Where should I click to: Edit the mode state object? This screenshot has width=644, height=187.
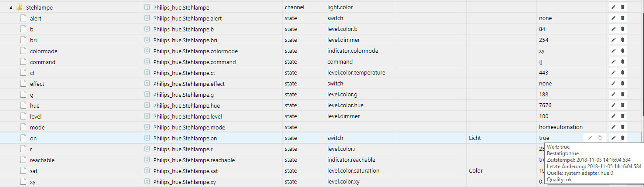click(x=613, y=127)
